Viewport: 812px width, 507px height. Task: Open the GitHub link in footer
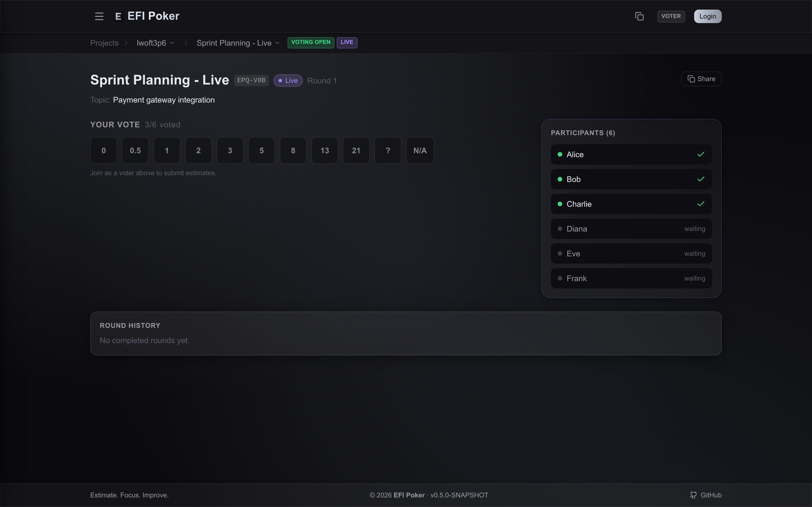[706, 495]
